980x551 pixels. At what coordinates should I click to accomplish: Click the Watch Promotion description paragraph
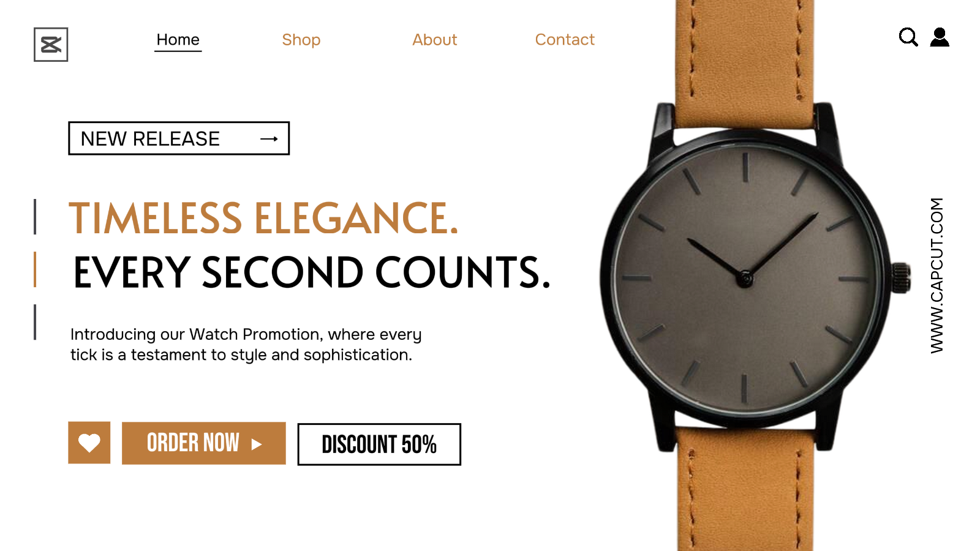pos(246,344)
